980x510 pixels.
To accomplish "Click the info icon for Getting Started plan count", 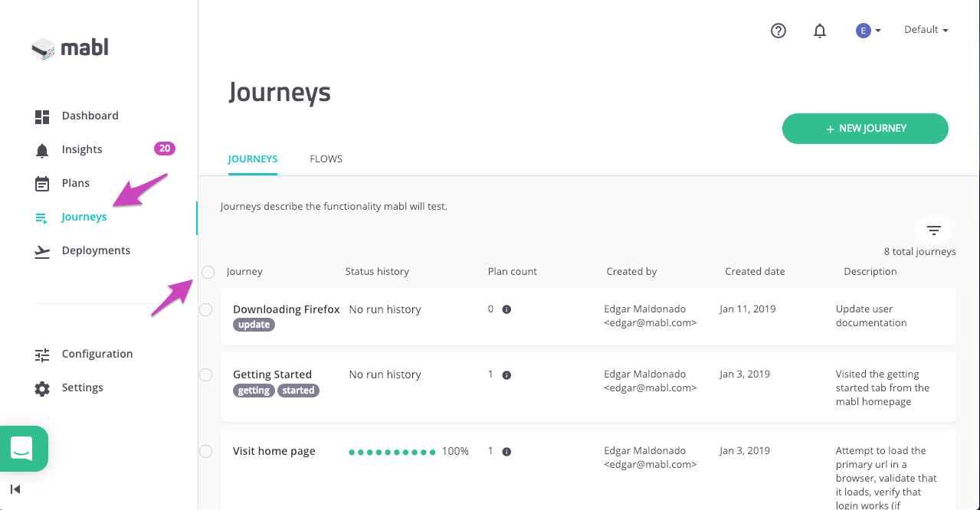I will pyautogui.click(x=506, y=375).
